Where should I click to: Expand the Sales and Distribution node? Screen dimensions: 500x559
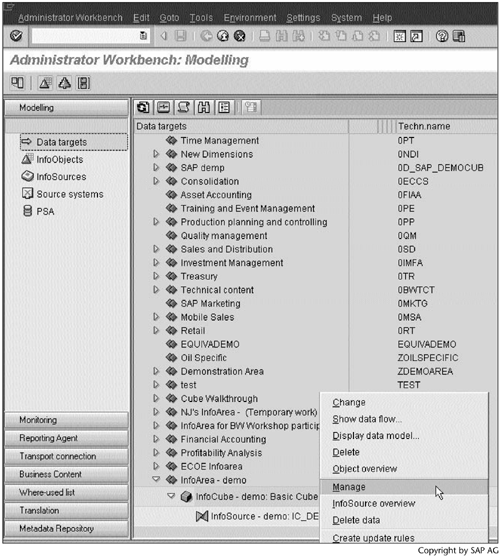click(x=156, y=248)
